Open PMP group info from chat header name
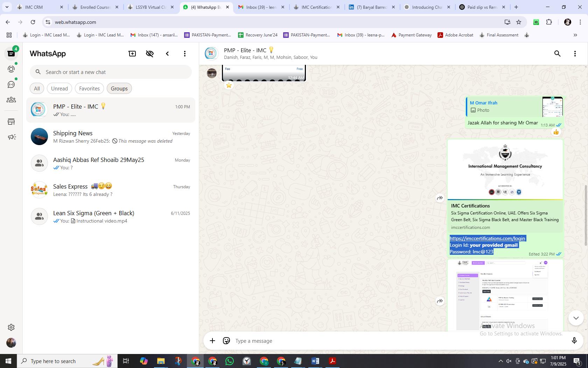588x368 pixels. 249,50
